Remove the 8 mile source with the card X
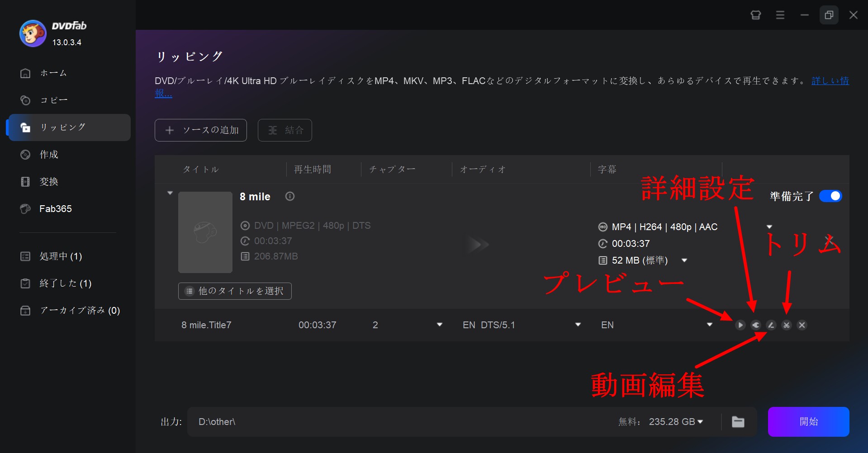The image size is (868, 453). 829,240
